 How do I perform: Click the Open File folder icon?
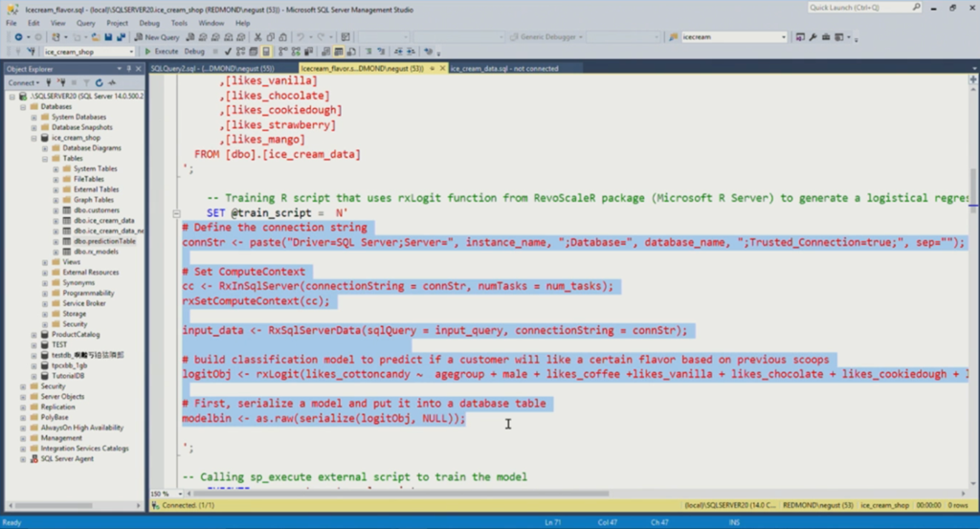coord(95,37)
